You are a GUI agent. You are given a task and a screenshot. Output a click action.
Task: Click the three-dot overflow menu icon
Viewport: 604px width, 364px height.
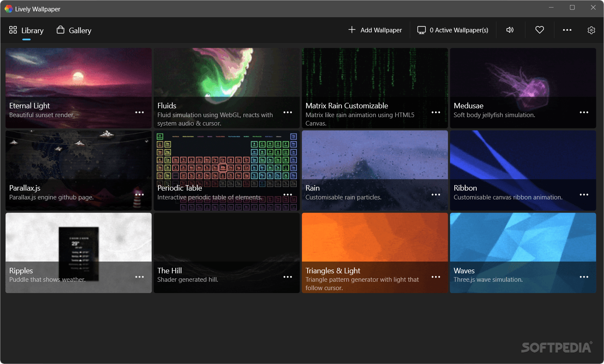click(567, 30)
